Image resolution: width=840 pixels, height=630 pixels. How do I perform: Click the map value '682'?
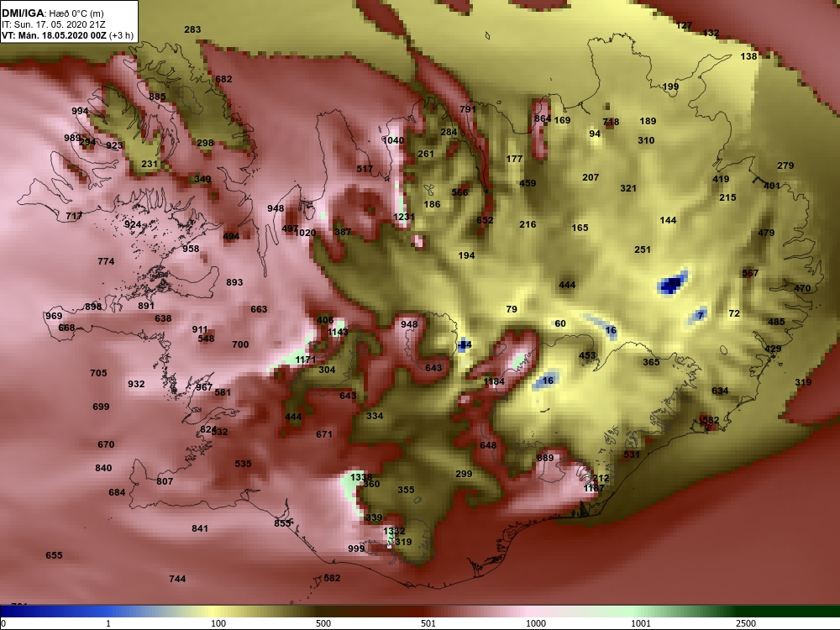(x=223, y=79)
